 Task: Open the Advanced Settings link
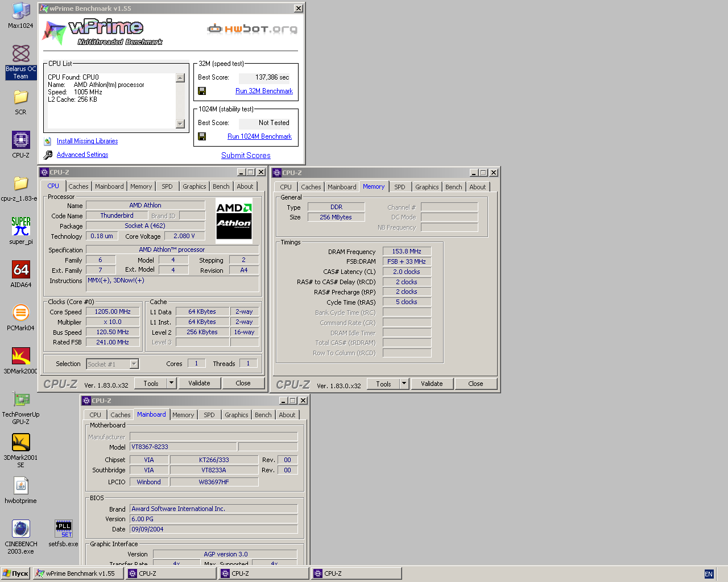click(82, 155)
